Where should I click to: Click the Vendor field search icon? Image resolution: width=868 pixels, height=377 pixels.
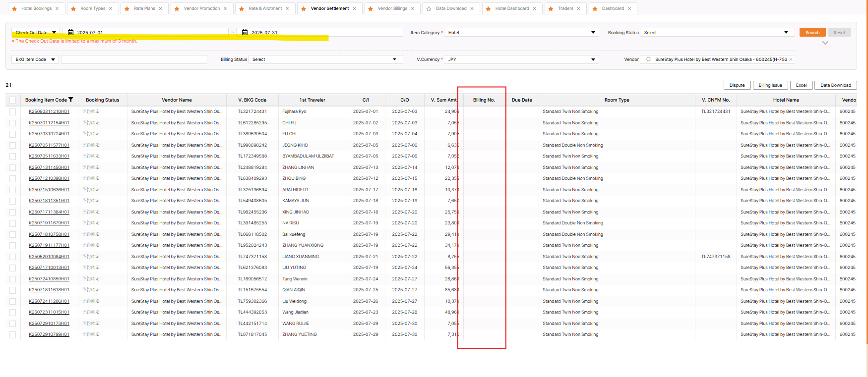pos(648,59)
